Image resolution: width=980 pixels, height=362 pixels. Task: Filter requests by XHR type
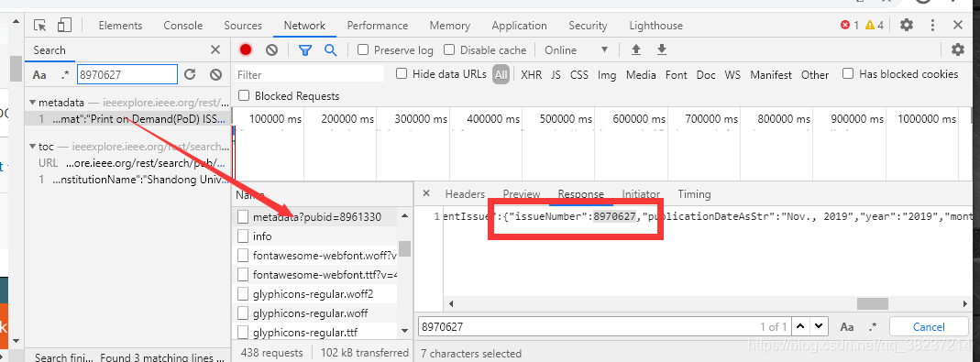click(x=532, y=74)
